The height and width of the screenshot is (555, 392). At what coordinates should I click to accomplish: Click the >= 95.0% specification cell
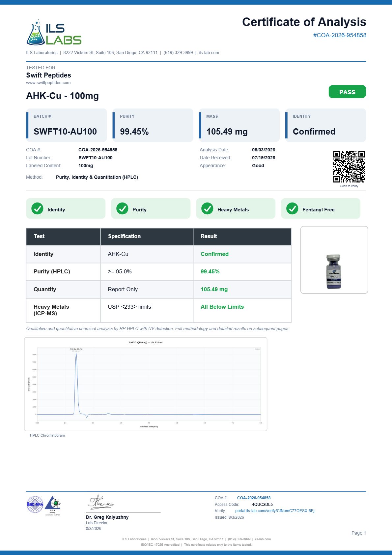point(147,272)
